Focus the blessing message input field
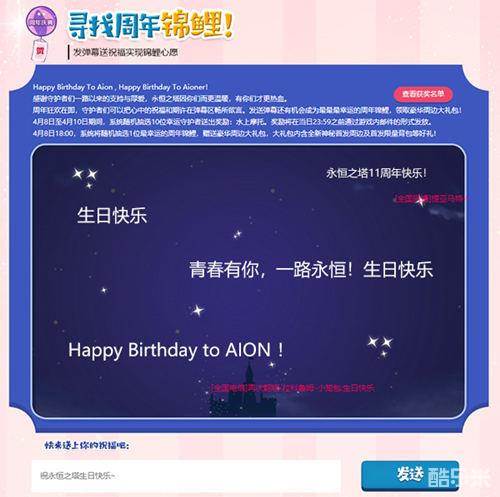The height and width of the screenshot is (497, 500). coord(186,476)
